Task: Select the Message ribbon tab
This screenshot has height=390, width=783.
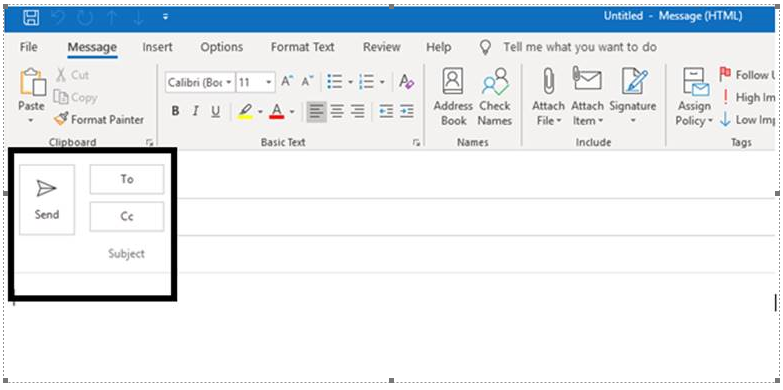Action: pyautogui.click(x=92, y=47)
